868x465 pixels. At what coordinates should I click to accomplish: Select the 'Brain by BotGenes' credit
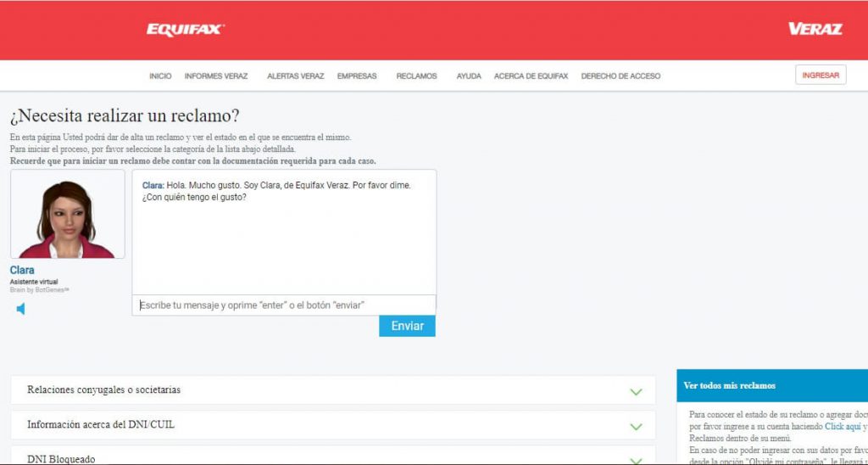pyautogui.click(x=39, y=290)
